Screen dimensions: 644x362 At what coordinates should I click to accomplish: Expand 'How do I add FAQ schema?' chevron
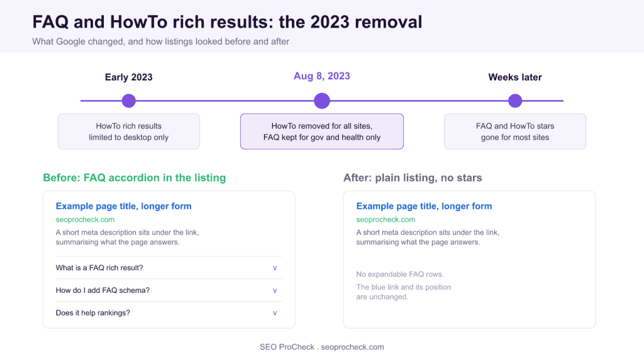[275, 290]
